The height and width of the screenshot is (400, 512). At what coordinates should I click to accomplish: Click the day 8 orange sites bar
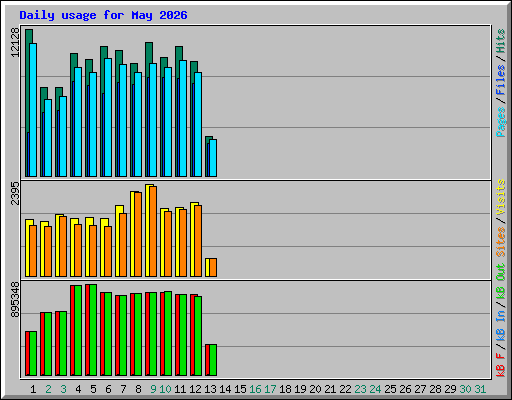click(x=138, y=234)
